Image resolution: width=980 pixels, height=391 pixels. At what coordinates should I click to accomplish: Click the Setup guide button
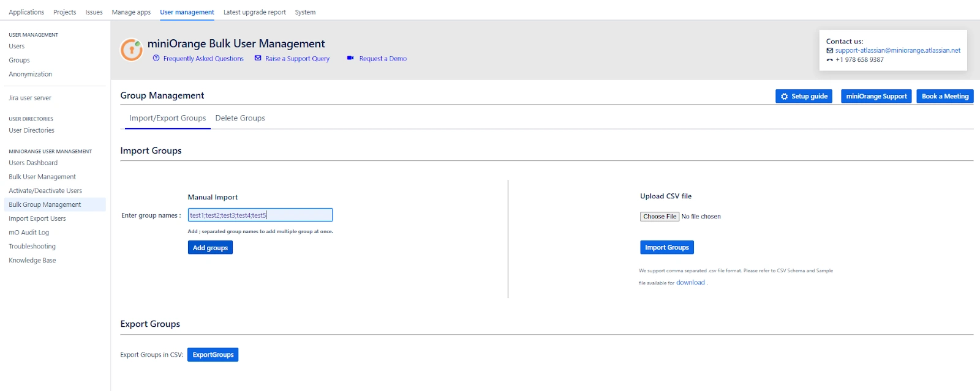[804, 96]
